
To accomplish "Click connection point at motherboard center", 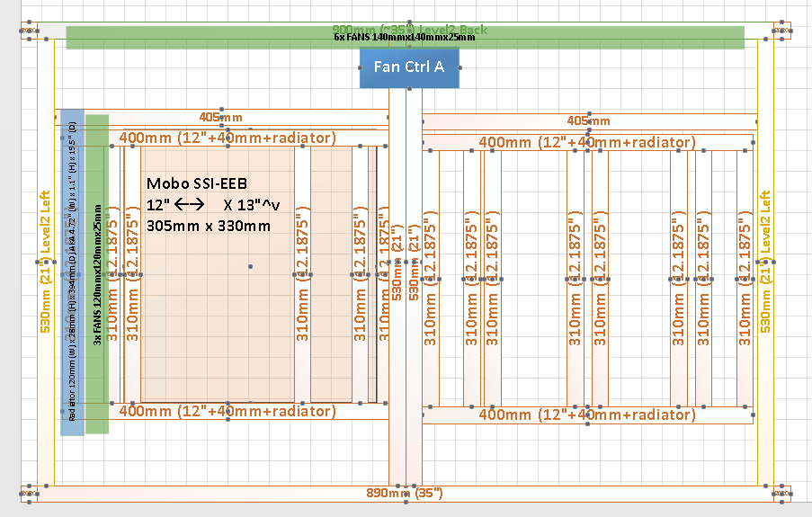I will pyautogui.click(x=250, y=266).
